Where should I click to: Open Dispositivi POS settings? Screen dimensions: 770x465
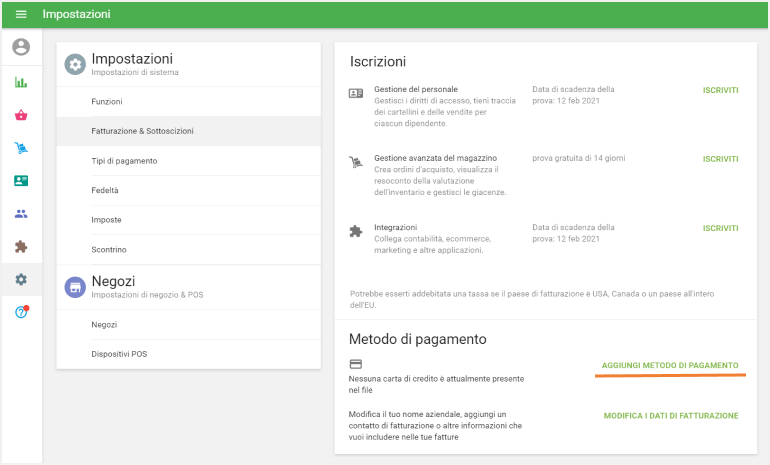(x=189, y=354)
